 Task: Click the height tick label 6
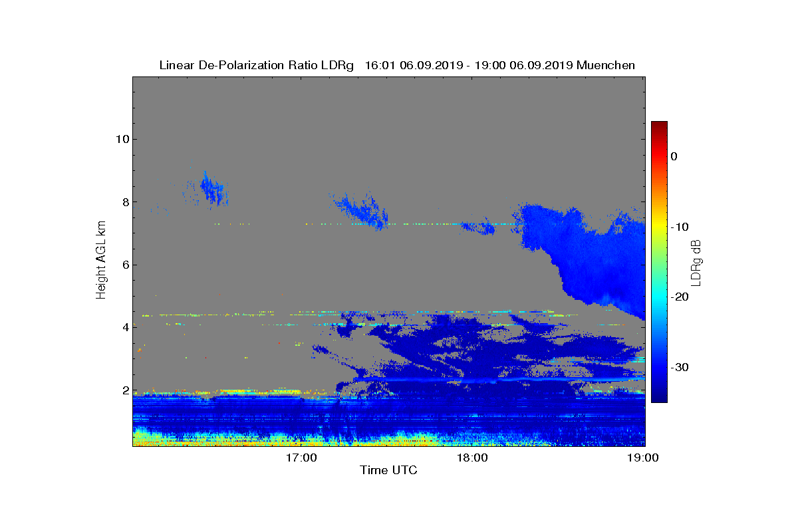tap(125, 265)
